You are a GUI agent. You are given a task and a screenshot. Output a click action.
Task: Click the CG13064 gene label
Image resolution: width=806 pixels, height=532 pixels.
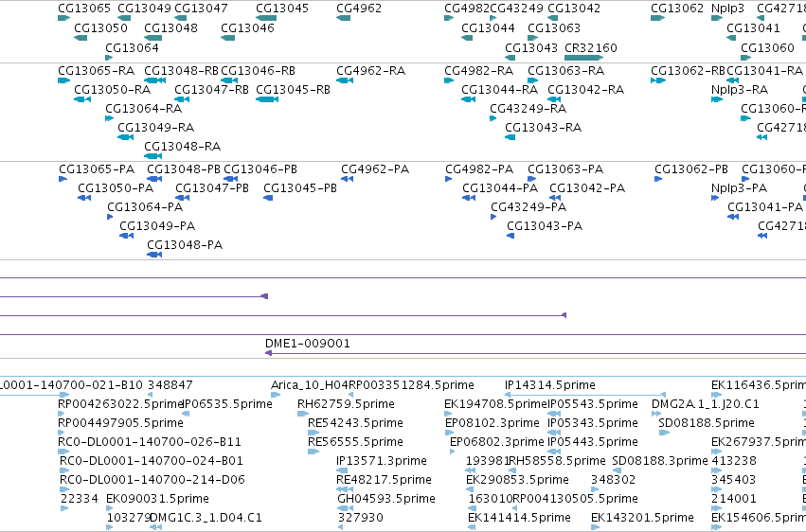click(x=132, y=47)
